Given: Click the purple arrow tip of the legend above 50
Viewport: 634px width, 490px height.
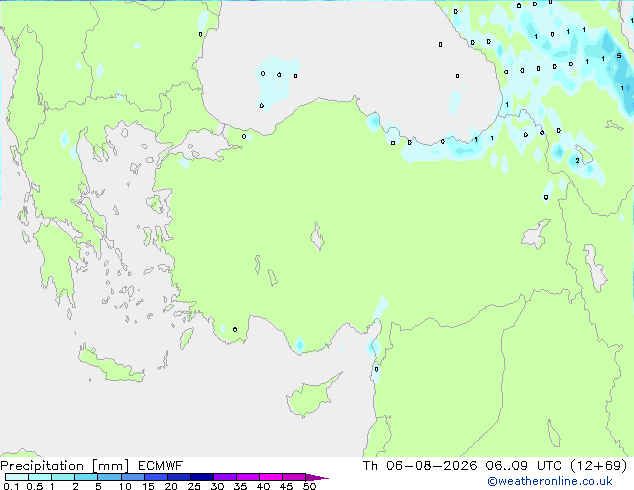Looking at the screenshot, I should (x=317, y=477).
